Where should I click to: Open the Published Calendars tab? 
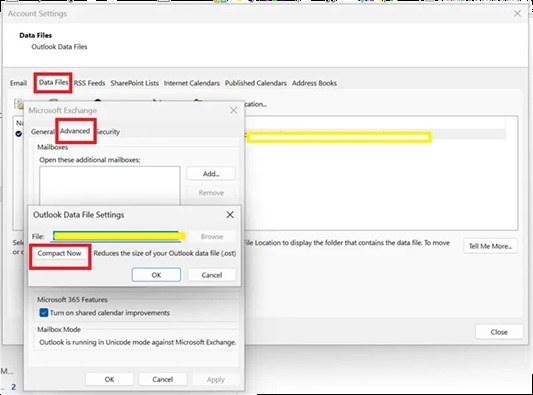[x=256, y=83]
